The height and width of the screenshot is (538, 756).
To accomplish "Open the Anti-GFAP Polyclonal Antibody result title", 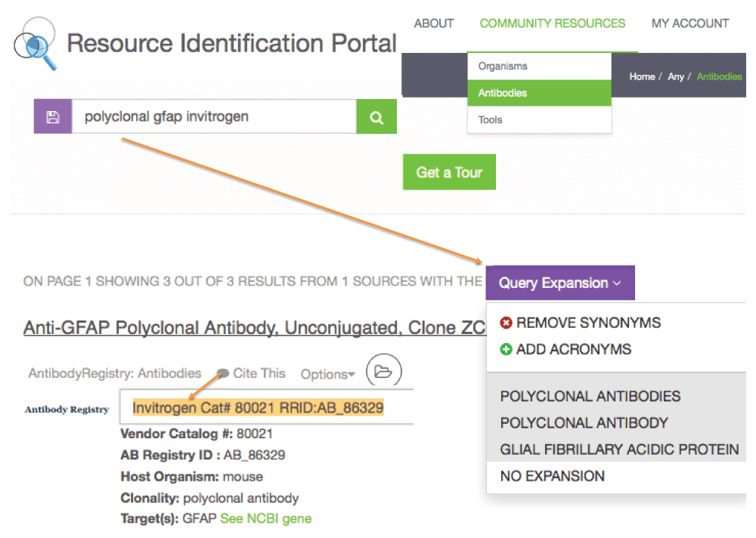I will click(254, 328).
